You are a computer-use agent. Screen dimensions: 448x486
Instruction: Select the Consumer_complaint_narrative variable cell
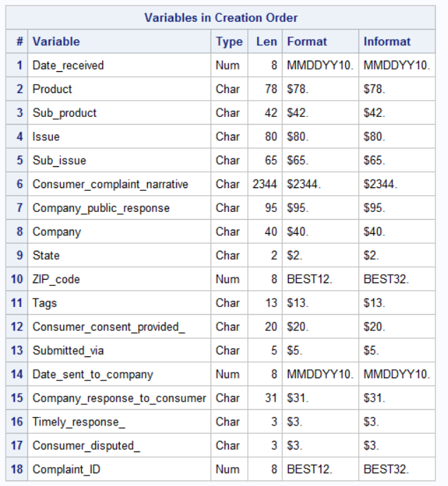click(x=111, y=185)
